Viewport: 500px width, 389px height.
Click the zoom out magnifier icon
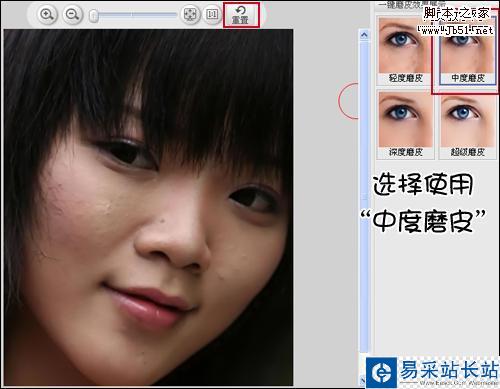tap(73, 15)
